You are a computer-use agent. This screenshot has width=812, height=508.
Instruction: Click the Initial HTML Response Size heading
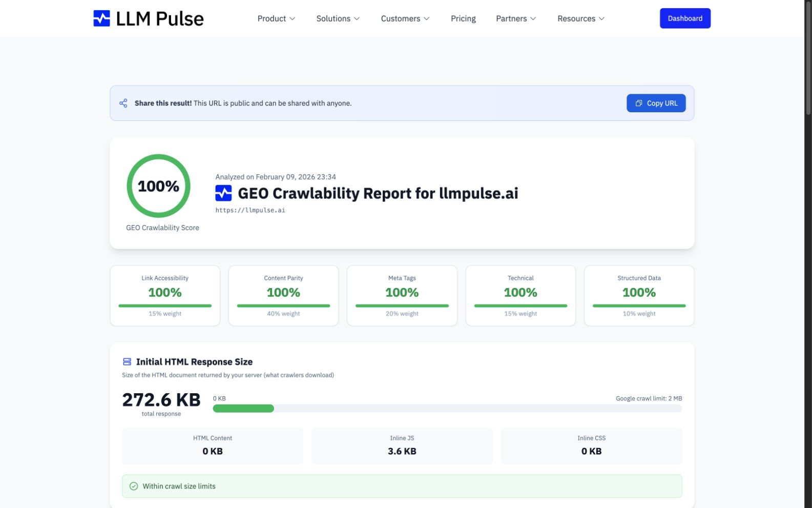coord(194,362)
